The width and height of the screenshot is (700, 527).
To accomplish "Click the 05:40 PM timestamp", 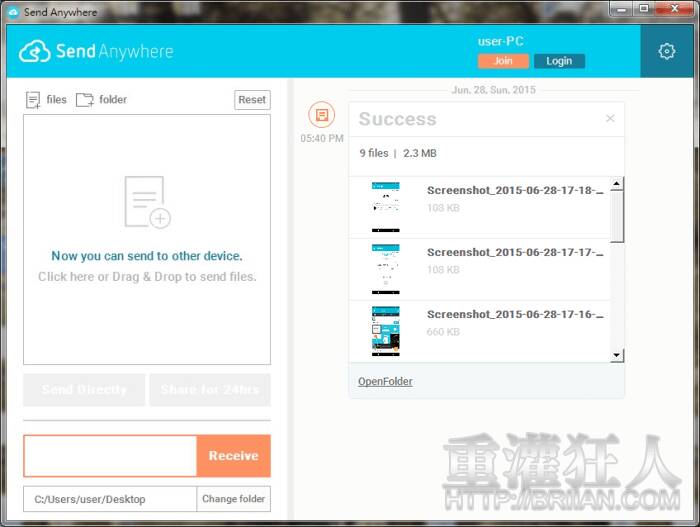I will 322,138.
